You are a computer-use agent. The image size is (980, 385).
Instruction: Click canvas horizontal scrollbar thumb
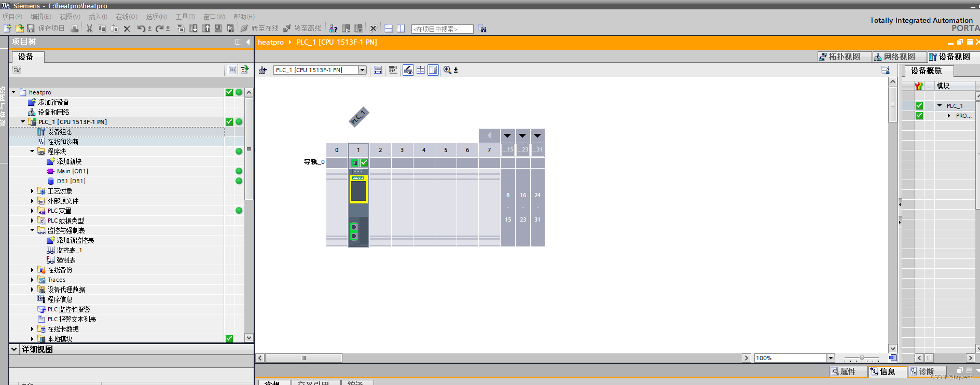click(304, 358)
